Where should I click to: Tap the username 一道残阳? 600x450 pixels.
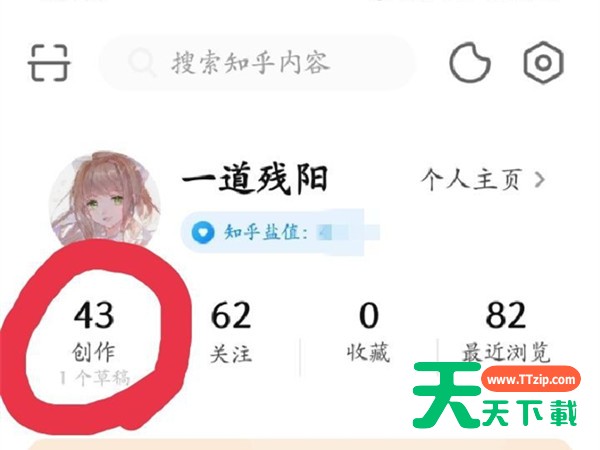255,179
